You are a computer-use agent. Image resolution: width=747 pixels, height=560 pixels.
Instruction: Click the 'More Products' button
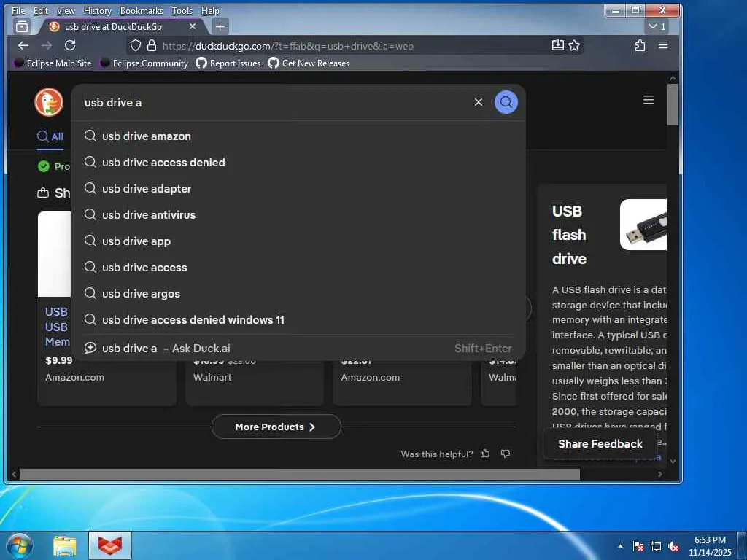click(x=276, y=427)
